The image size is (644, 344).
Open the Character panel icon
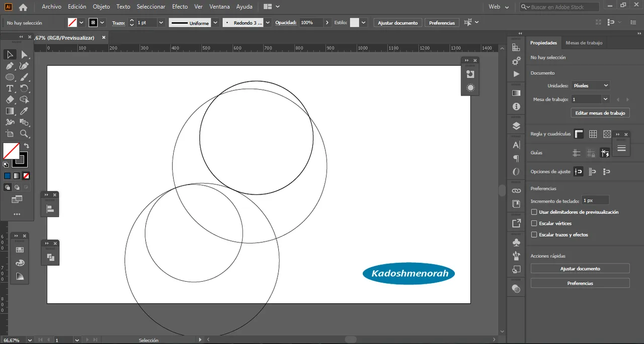516,145
